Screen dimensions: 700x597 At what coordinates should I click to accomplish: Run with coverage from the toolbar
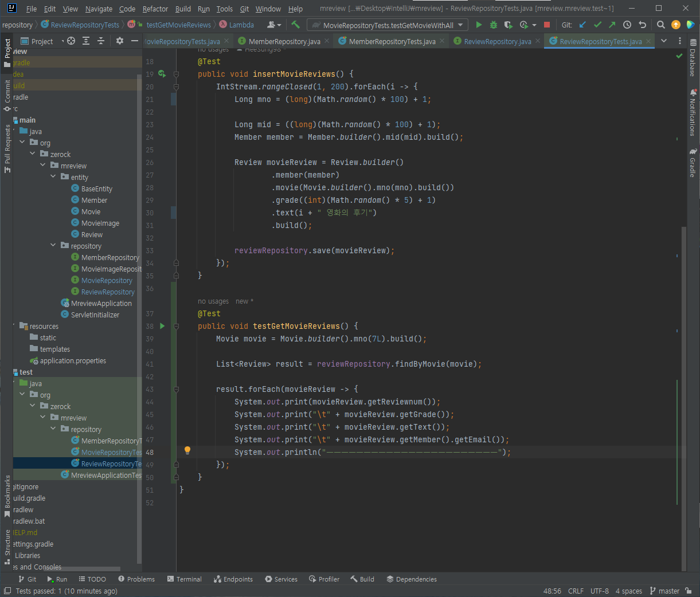coord(508,25)
